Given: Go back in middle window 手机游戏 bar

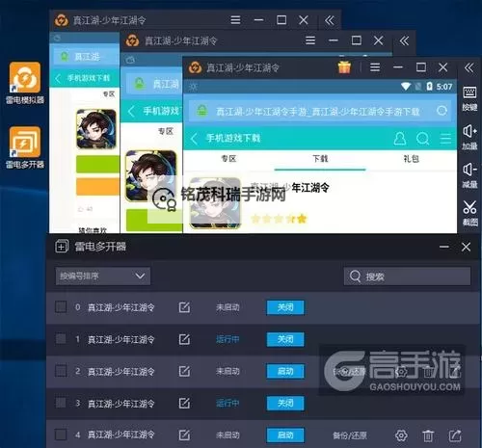Looking at the screenshot, I should (131, 111).
